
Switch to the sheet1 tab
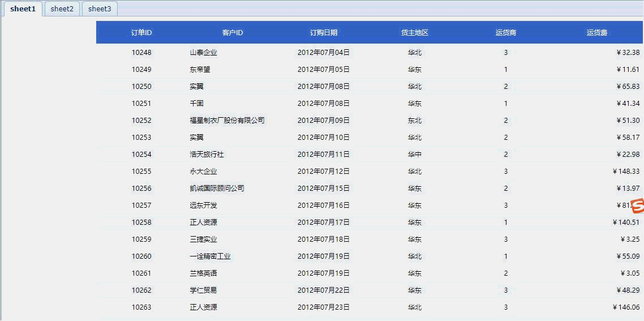(x=23, y=8)
